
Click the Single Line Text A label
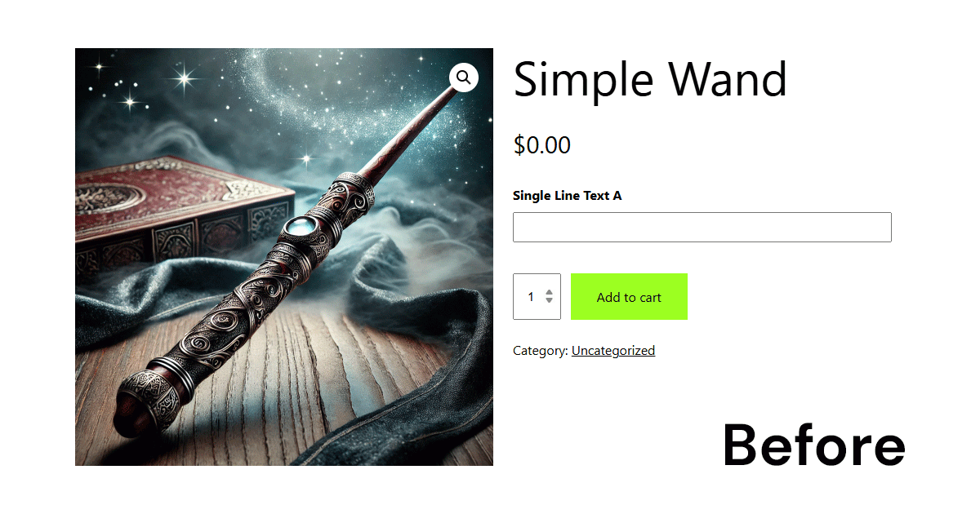(567, 196)
